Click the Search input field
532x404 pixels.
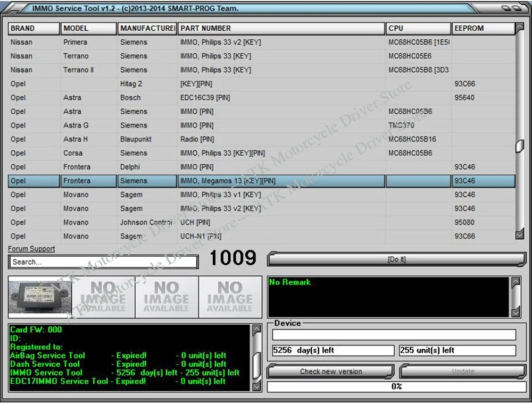point(103,262)
